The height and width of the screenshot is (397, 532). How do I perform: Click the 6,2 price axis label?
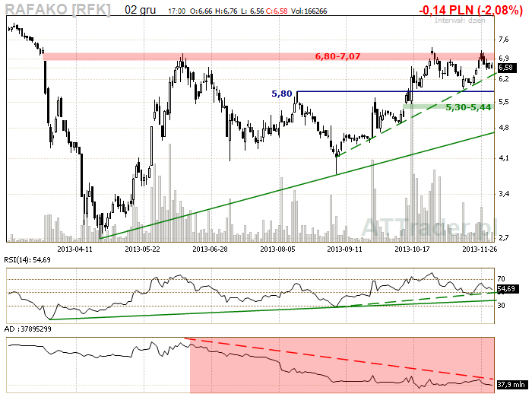click(x=503, y=79)
